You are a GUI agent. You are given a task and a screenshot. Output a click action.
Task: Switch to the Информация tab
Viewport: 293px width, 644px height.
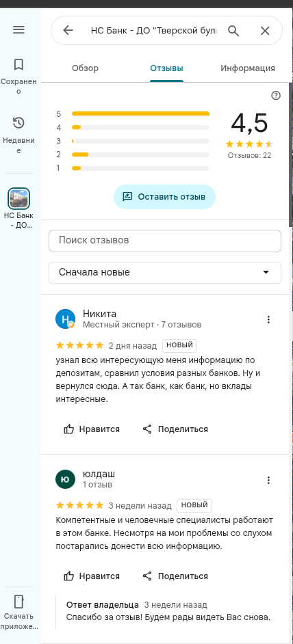pos(248,68)
